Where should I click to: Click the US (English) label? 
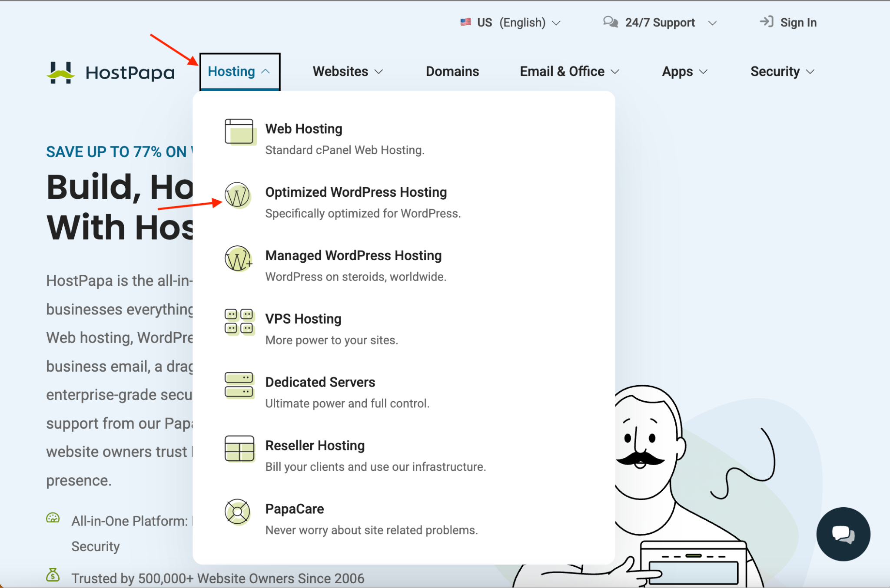click(511, 23)
